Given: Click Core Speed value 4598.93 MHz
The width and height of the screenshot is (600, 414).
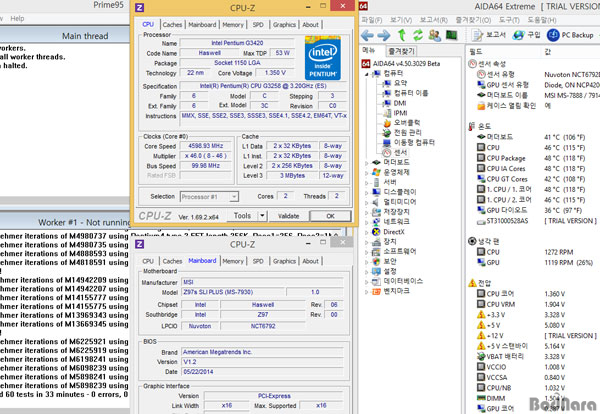Looking at the screenshot, I should (x=206, y=146).
